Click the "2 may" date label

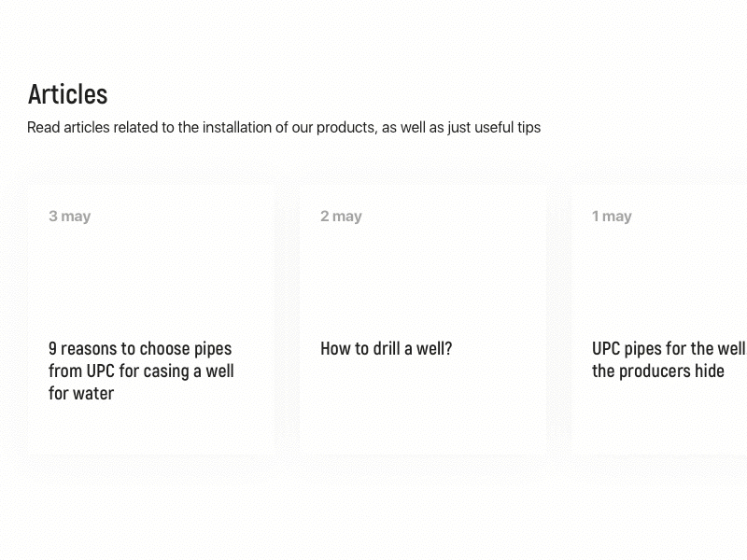click(340, 216)
